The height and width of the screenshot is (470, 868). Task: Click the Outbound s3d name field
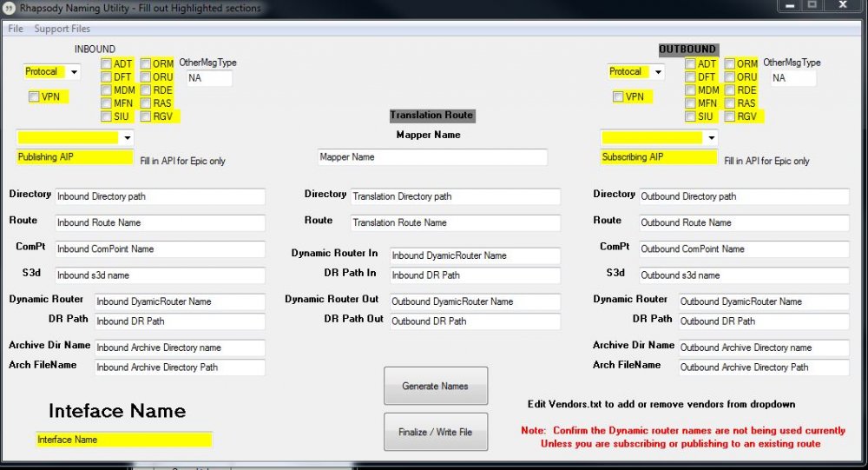point(744,275)
